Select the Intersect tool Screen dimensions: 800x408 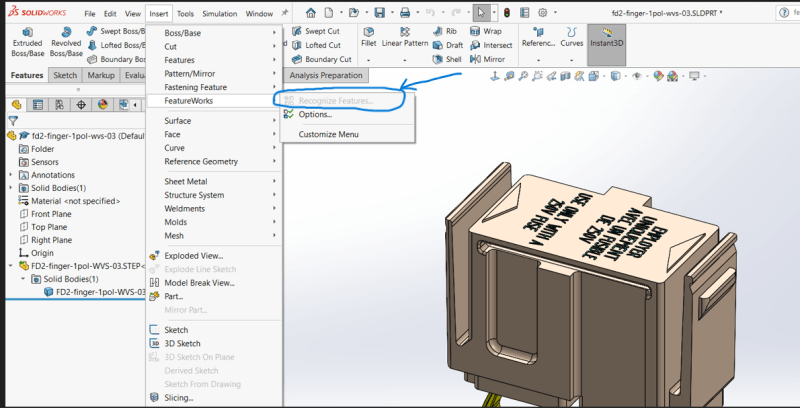pos(491,45)
